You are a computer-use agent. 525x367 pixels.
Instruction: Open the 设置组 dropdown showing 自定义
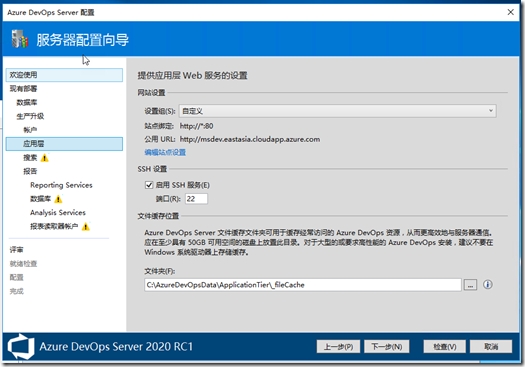point(338,111)
